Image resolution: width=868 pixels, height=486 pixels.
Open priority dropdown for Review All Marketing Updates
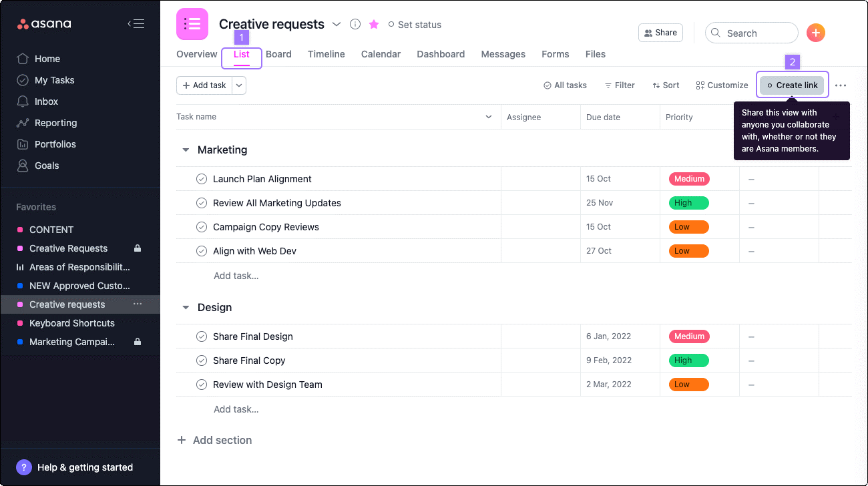(689, 203)
